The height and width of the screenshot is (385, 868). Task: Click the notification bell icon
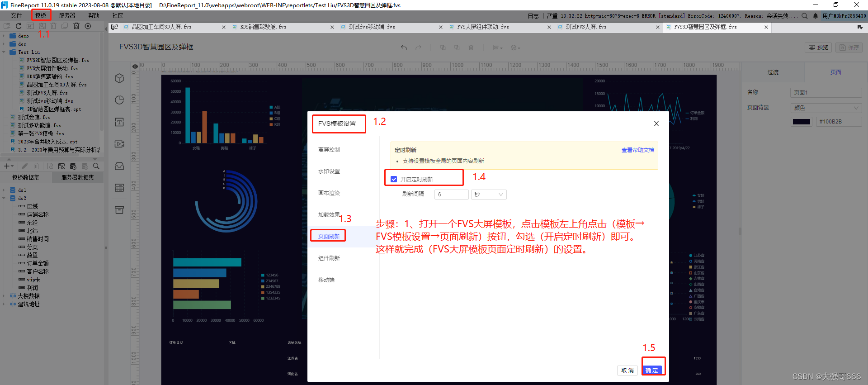(816, 16)
